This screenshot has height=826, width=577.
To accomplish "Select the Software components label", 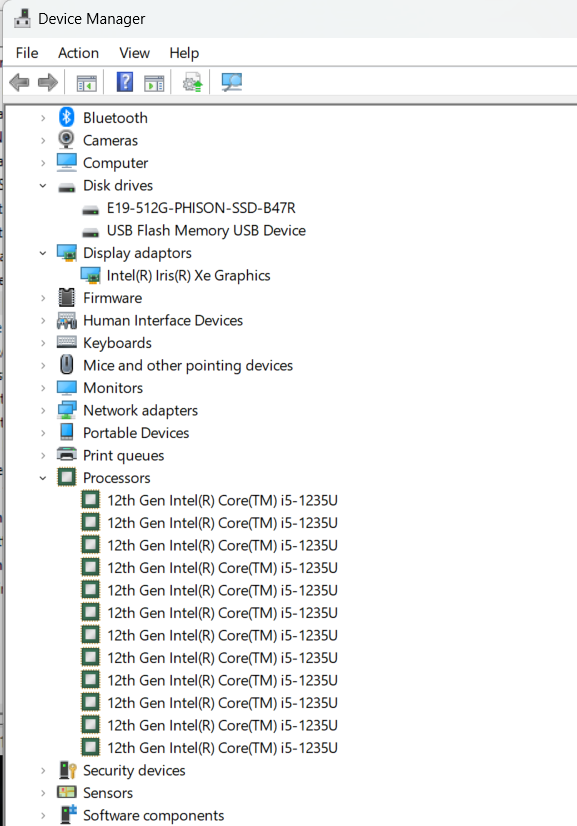I will click(153, 815).
